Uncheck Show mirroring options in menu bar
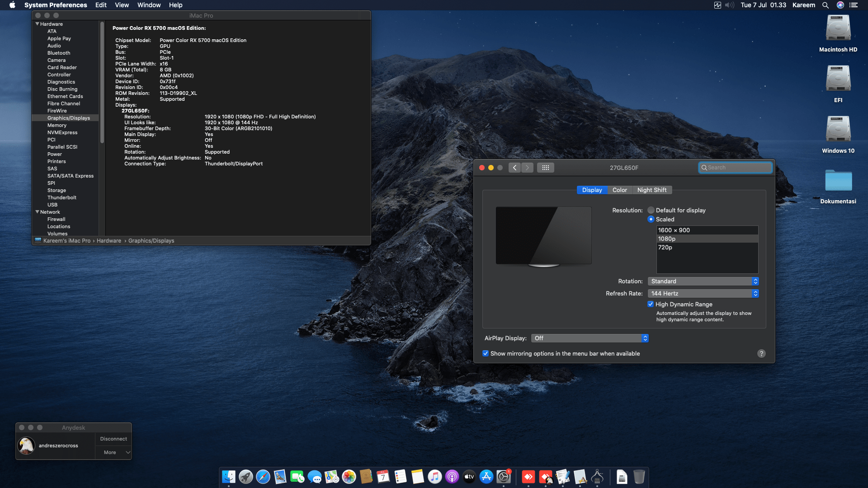868x488 pixels. click(486, 353)
